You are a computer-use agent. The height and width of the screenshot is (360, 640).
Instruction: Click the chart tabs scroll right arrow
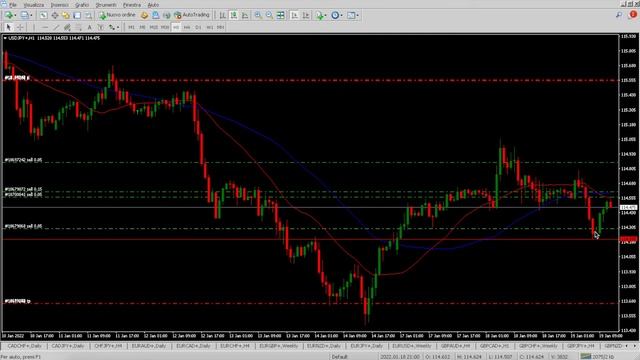point(634,346)
